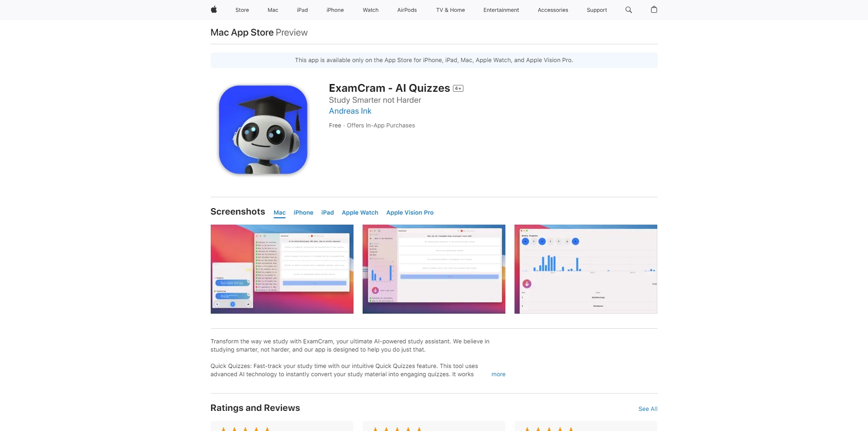Image resolution: width=868 pixels, height=431 pixels.
Task: Click Study Smarter not Harder subtitle
Action: pyautogui.click(x=375, y=100)
